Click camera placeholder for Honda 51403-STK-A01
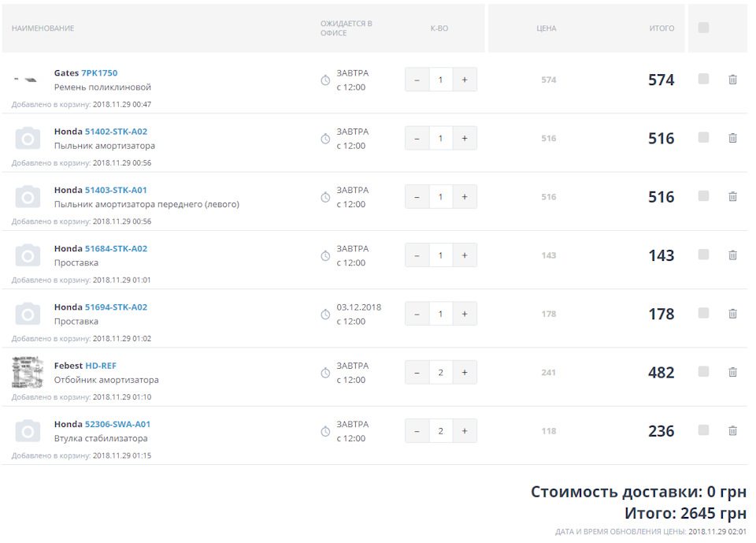 [28, 197]
